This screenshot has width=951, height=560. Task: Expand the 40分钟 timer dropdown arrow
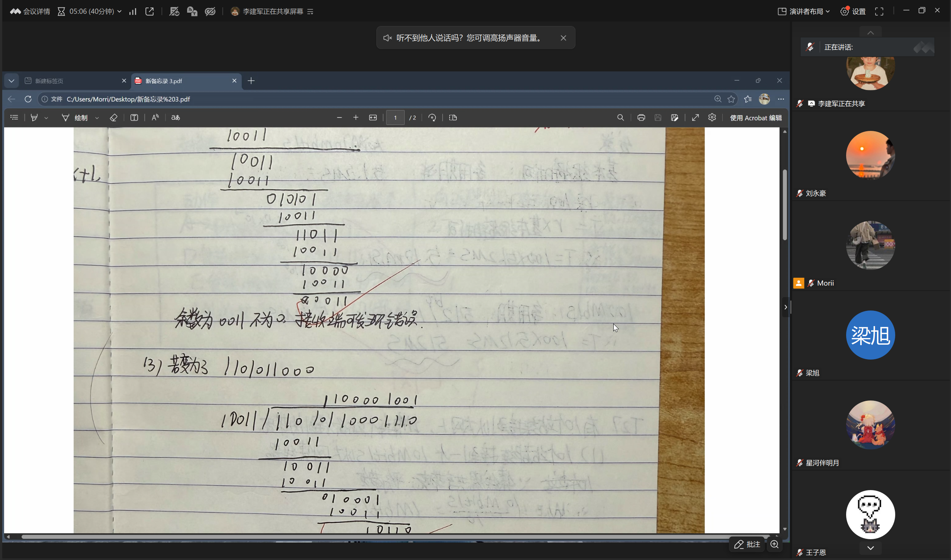119,11
